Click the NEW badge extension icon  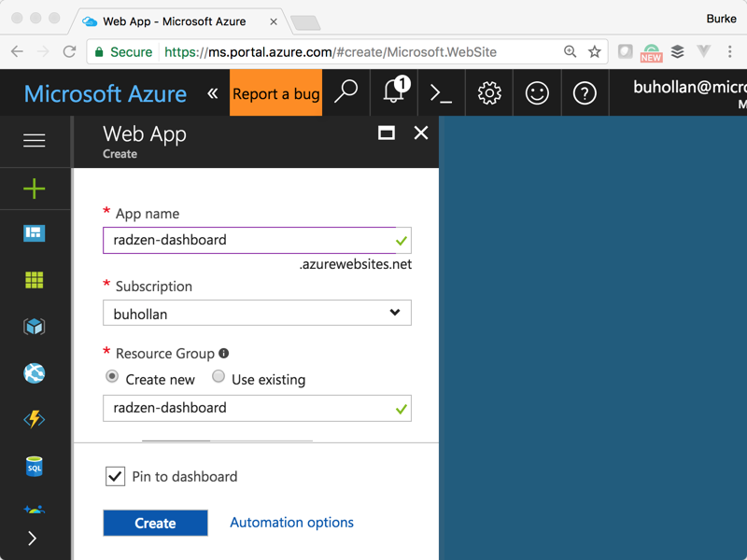tap(651, 52)
